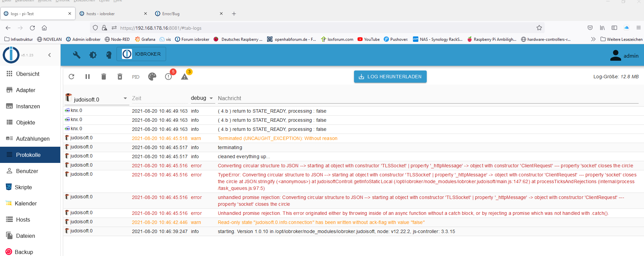Open the admin user menu

(x=624, y=56)
